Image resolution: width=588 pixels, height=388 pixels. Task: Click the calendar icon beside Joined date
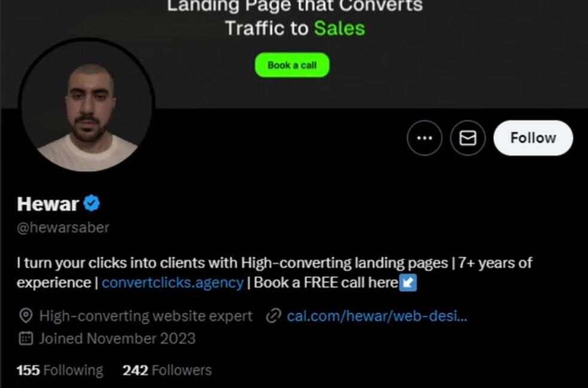(26, 338)
